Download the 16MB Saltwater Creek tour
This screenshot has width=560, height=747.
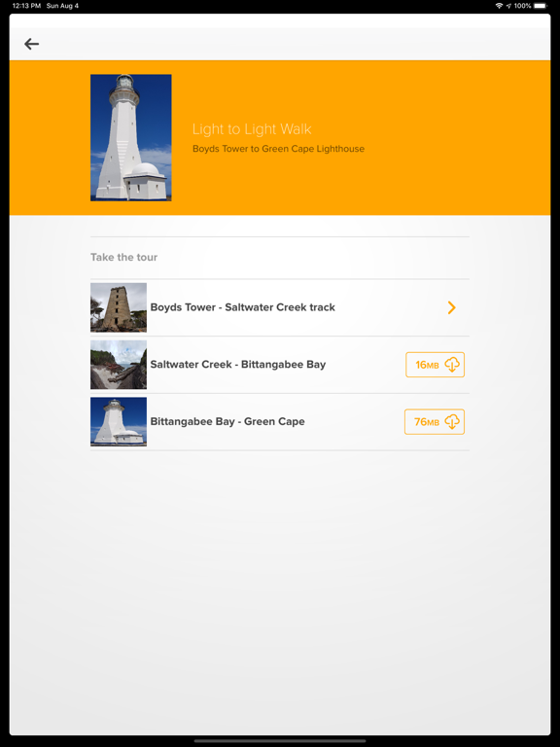[435, 365]
